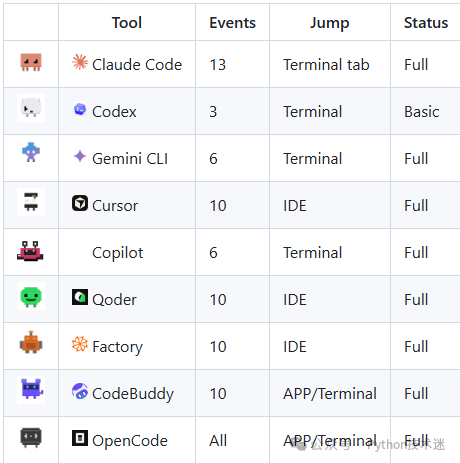Click the Jump column header
The image size is (460, 463).
click(330, 23)
